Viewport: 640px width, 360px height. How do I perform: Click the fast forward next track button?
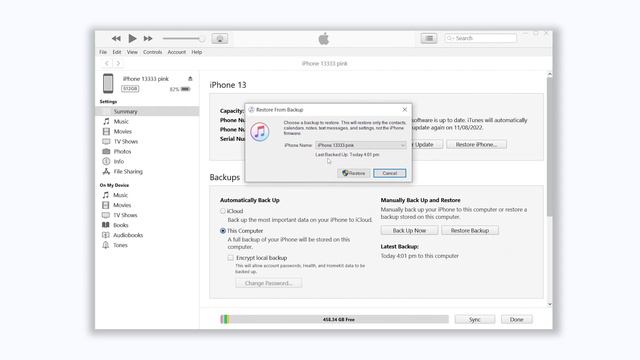[x=148, y=38]
